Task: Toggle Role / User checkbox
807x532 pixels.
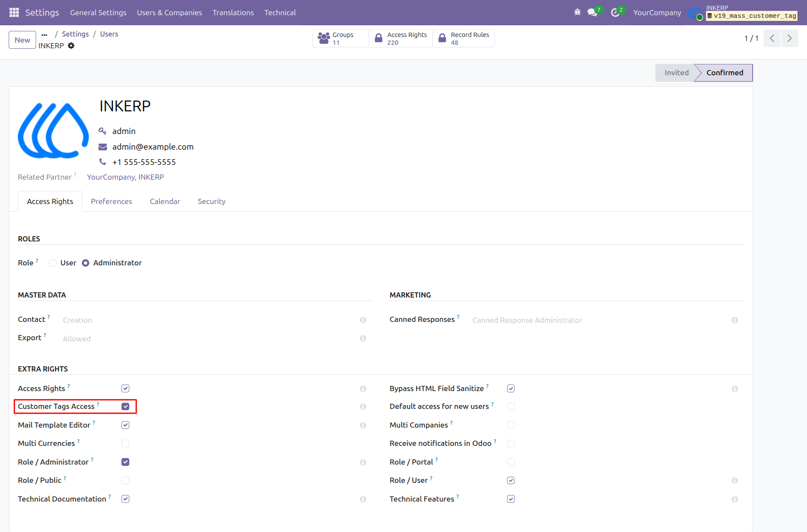Action: [x=511, y=480]
